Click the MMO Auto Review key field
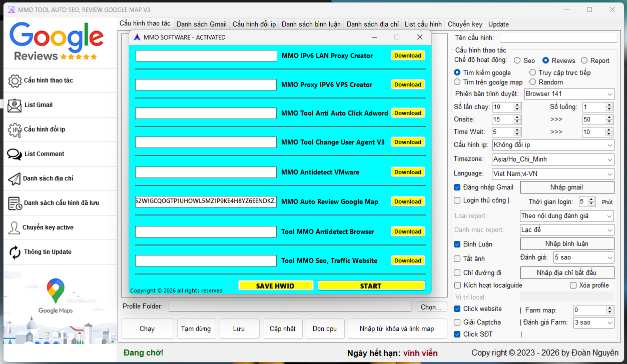Screen dimensions: 627x364 click(x=206, y=201)
